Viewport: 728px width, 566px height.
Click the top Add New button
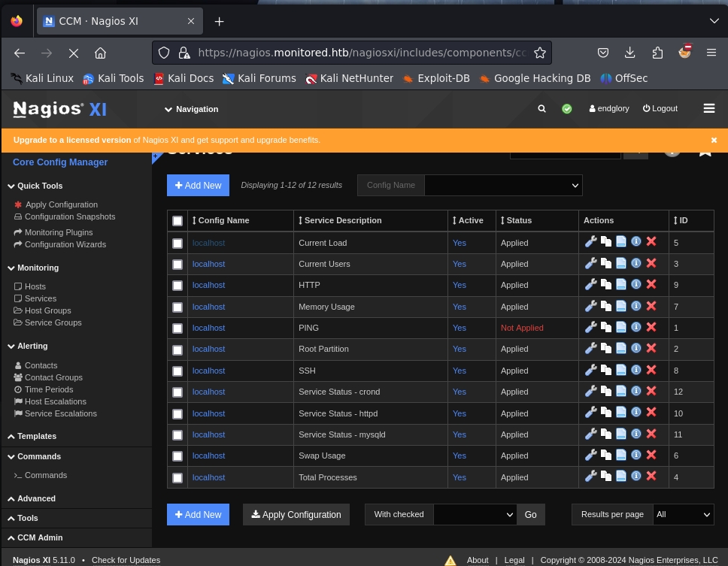[198, 186]
